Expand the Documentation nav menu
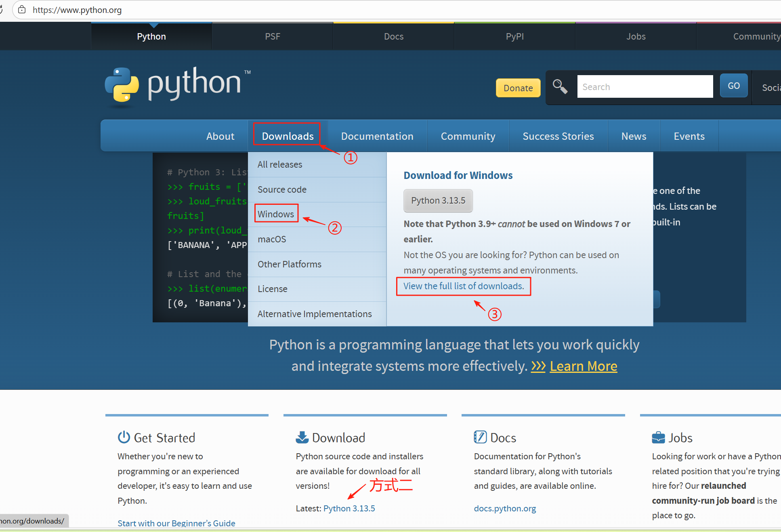Screen dimensions: 781x532 [x=377, y=136]
